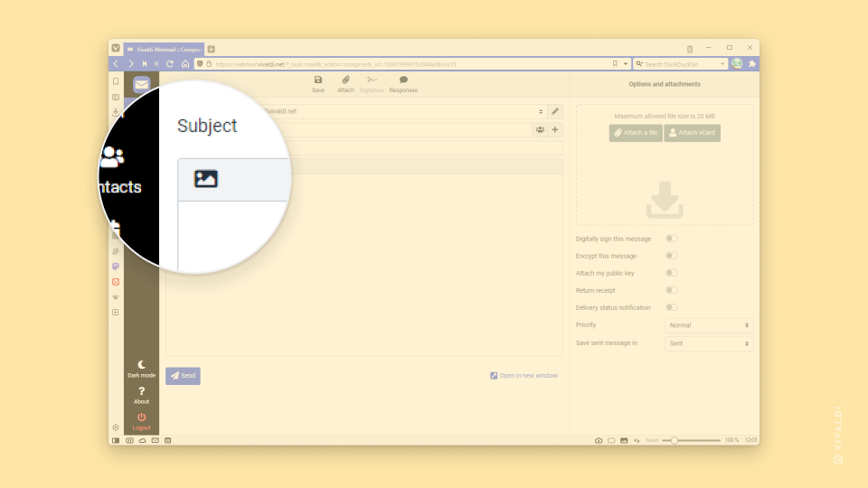Add a new web panel
Image resolution: width=868 pixels, height=488 pixels.
tap(116, 312)
